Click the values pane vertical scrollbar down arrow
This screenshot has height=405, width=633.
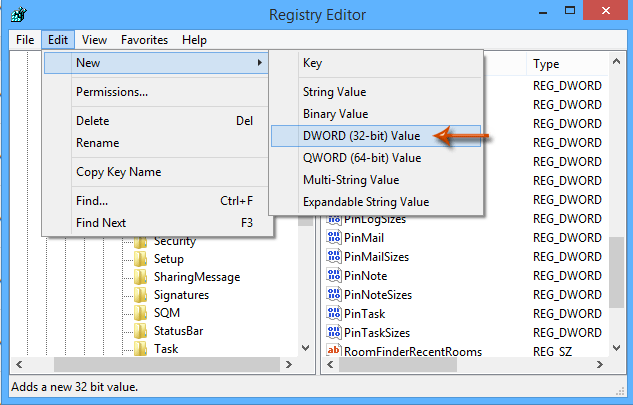(x=617, y=348)
